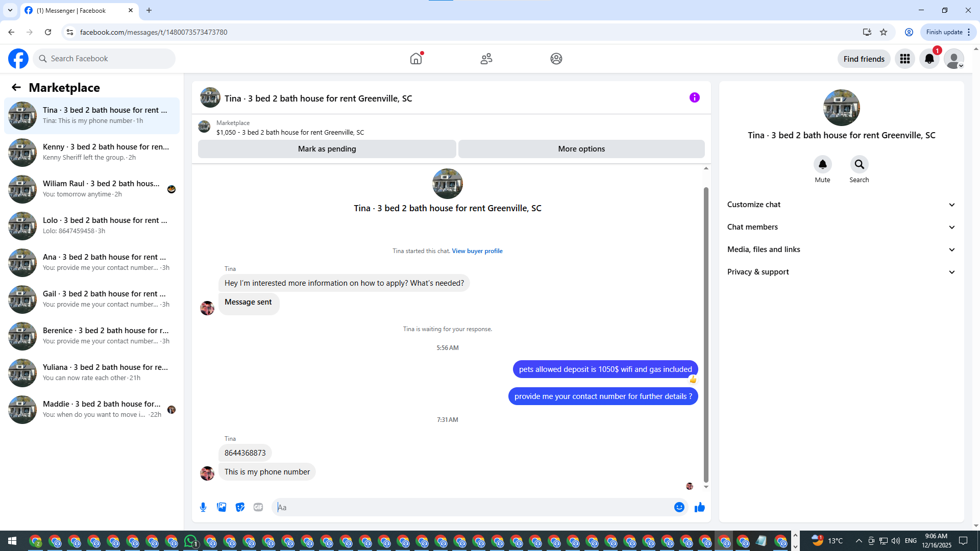Open the Gail conversation
This screenshot has width=980, height=551.
(92, 299)
